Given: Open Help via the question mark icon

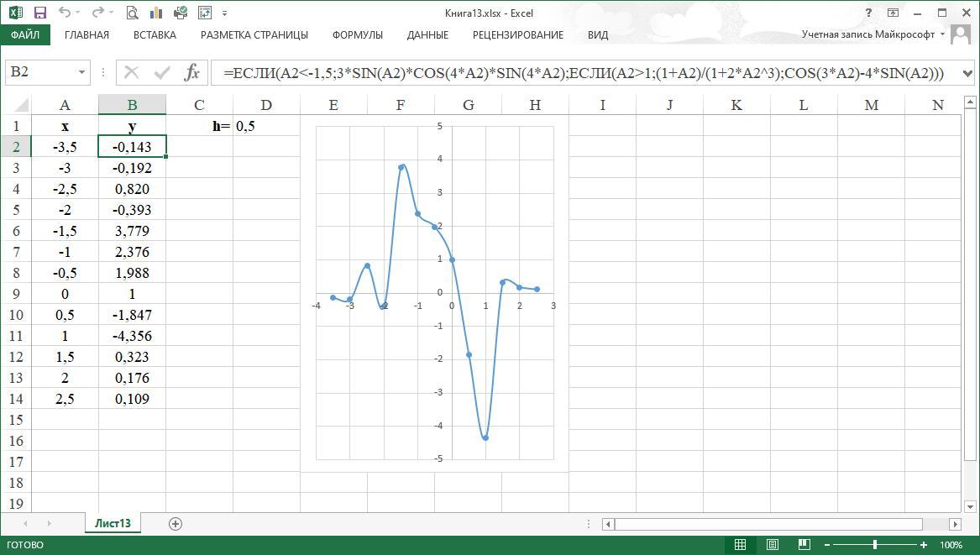Looking at the screenshot, I should tap(868, 13).
